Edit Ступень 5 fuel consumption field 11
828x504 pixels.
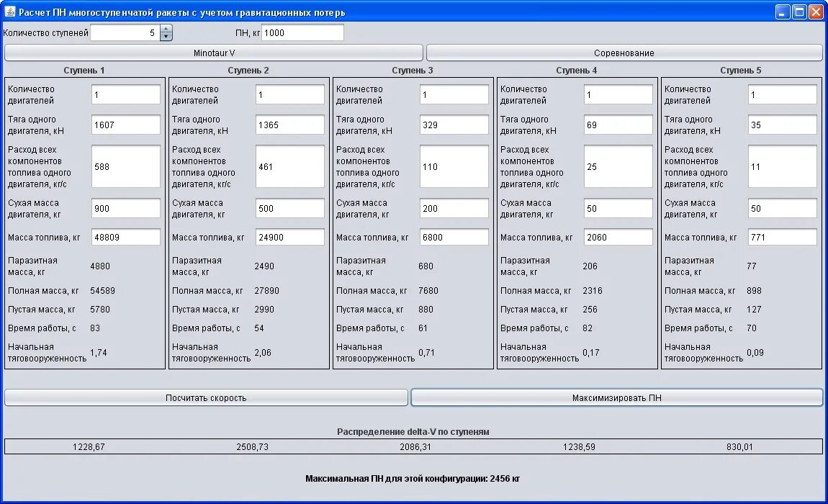coord(783,166)
